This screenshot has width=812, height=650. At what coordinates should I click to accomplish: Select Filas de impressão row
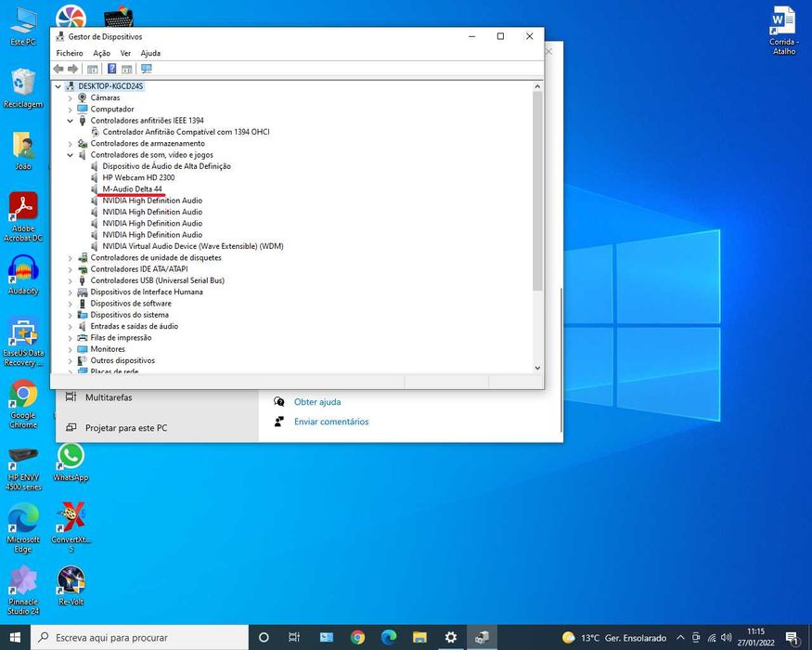[x=121, y=337]
